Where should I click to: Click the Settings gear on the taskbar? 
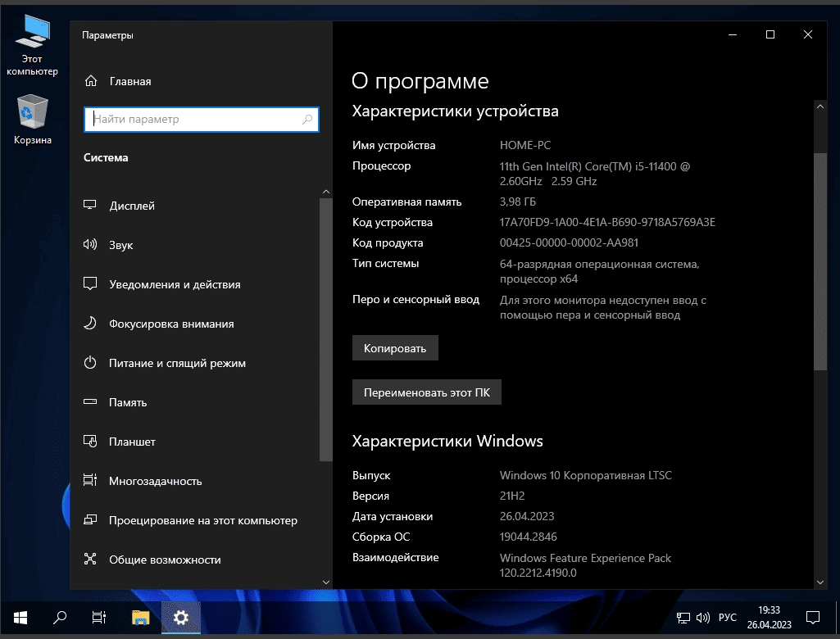tap(181, 618)
